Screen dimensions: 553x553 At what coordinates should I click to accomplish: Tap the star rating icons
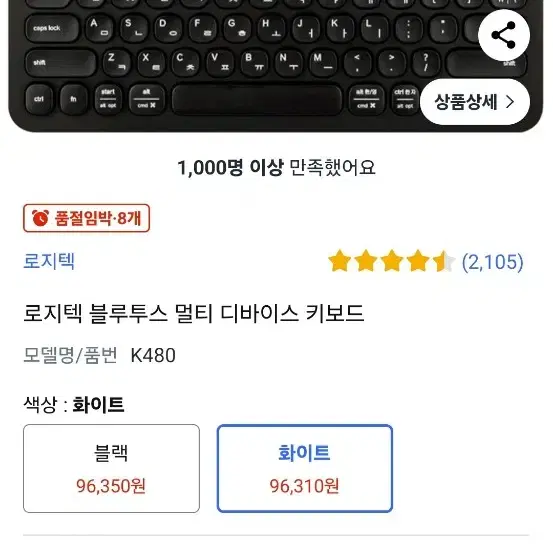click(x=391, y=261)
